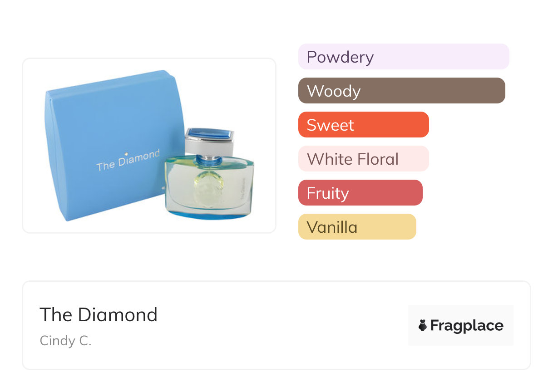553x392 pixels.
Task: Click the red Fruity accord bar
Action: pyautogui.click(x=360, y=193)
